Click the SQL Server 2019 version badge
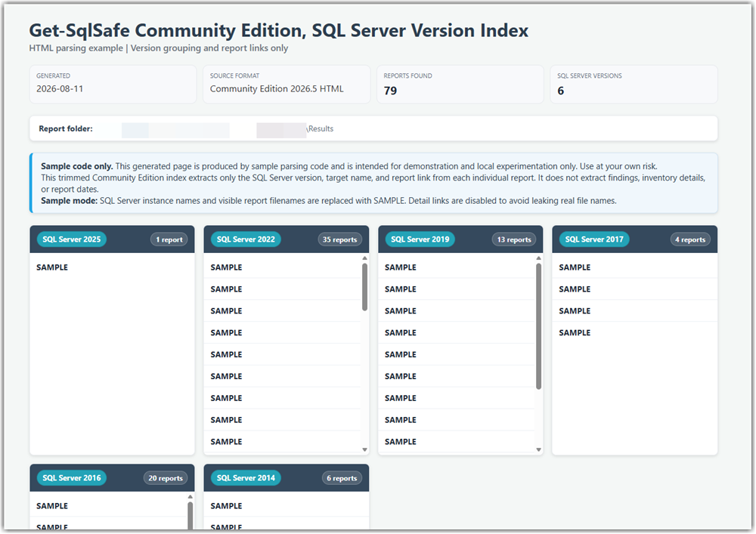Screen dimensions: 756x534 [x=420, y=239]
